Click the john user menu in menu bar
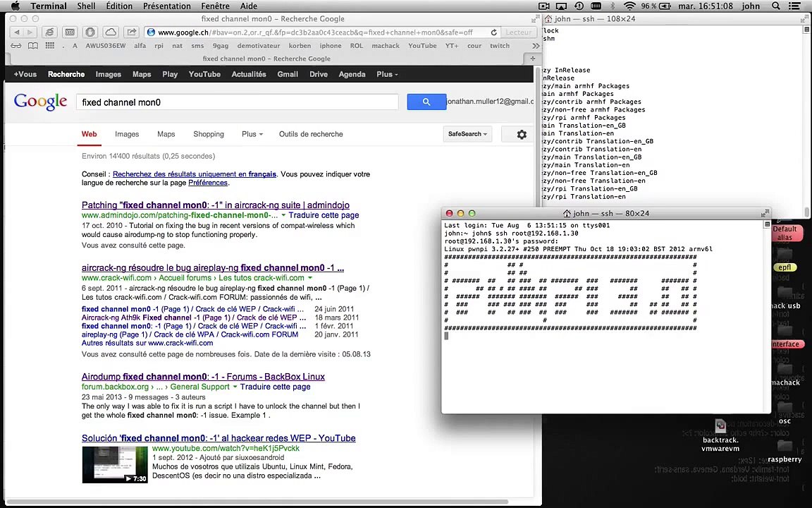This screenshot has height=508, width=812. click(751, 6)
